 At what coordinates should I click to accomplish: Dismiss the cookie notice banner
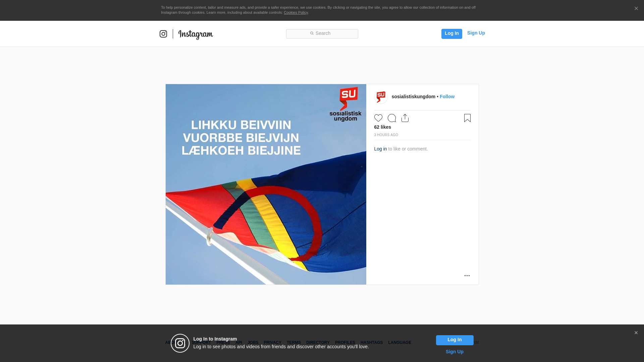click(x=636, y=9)
